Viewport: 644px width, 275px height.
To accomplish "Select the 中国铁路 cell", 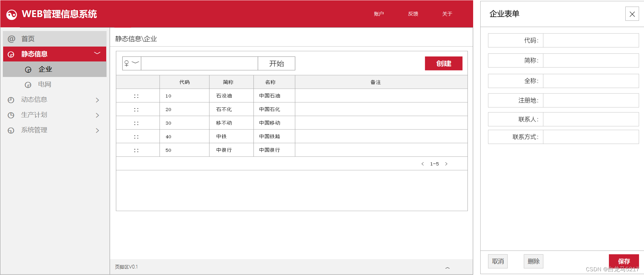I will tap(274, 137).
